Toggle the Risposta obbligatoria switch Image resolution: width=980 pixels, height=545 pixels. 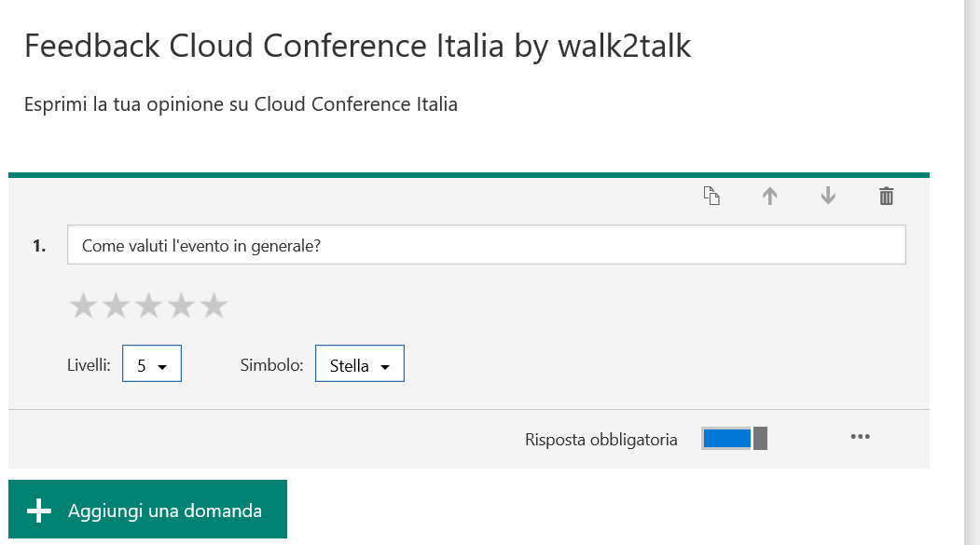click(734, 439)
